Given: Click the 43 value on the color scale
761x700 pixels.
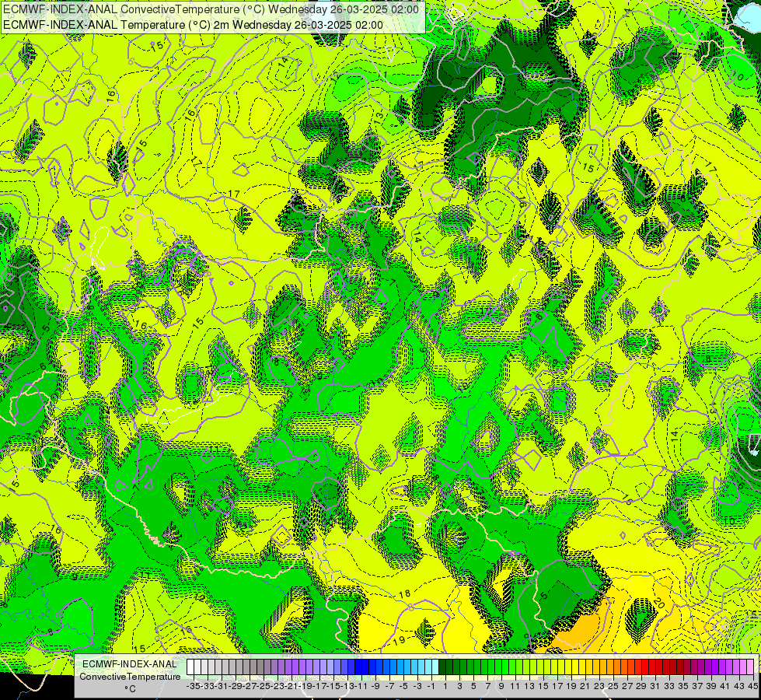Looking at the screenshot, I should 739,686.
